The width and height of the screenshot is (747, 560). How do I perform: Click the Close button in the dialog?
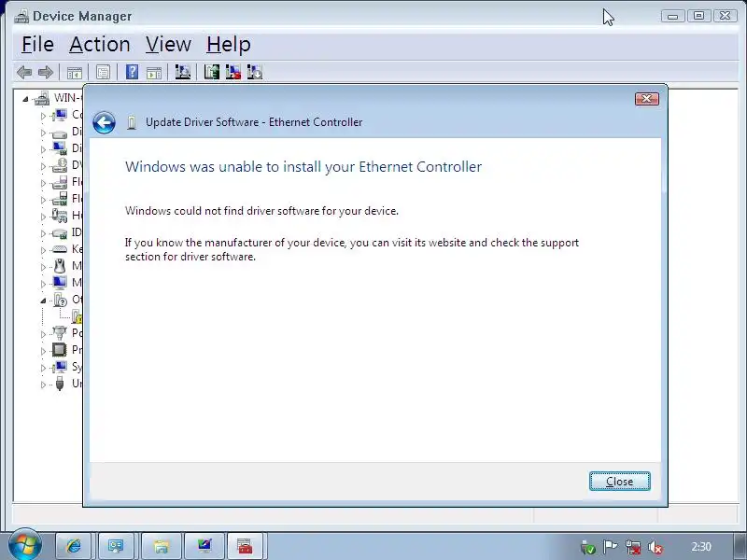(619, 481)
